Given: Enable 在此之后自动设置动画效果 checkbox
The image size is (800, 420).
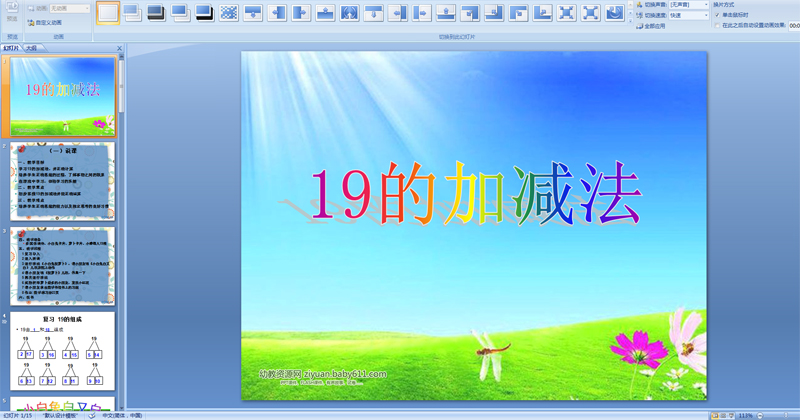Looking at the screenshot, I should [717, 26].
